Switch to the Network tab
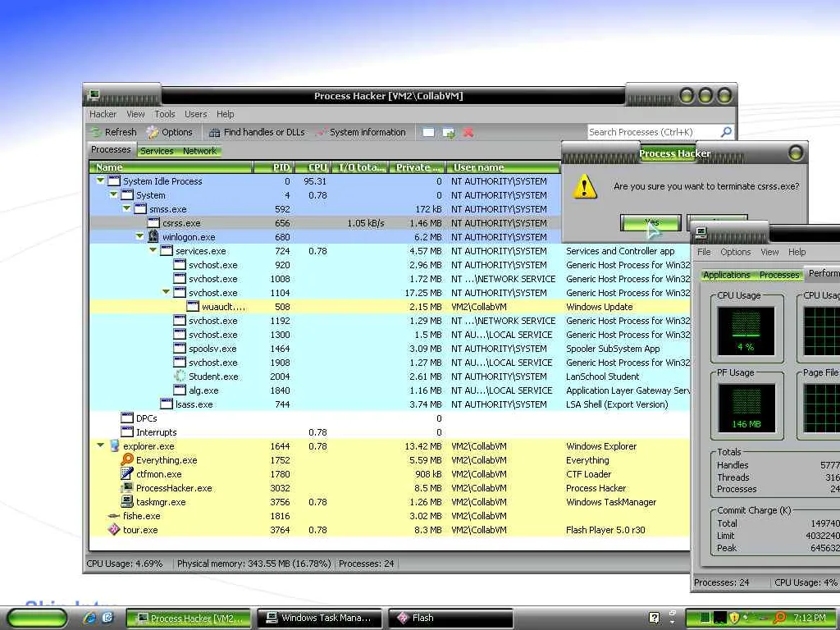The width and height of the screenshot is (840, 630). [200, 151]
